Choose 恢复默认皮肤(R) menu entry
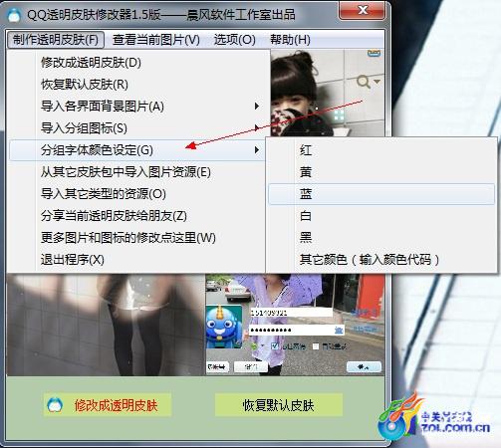Image resolution: width=501 pixels, height=448 pixels. click(136, 85)
